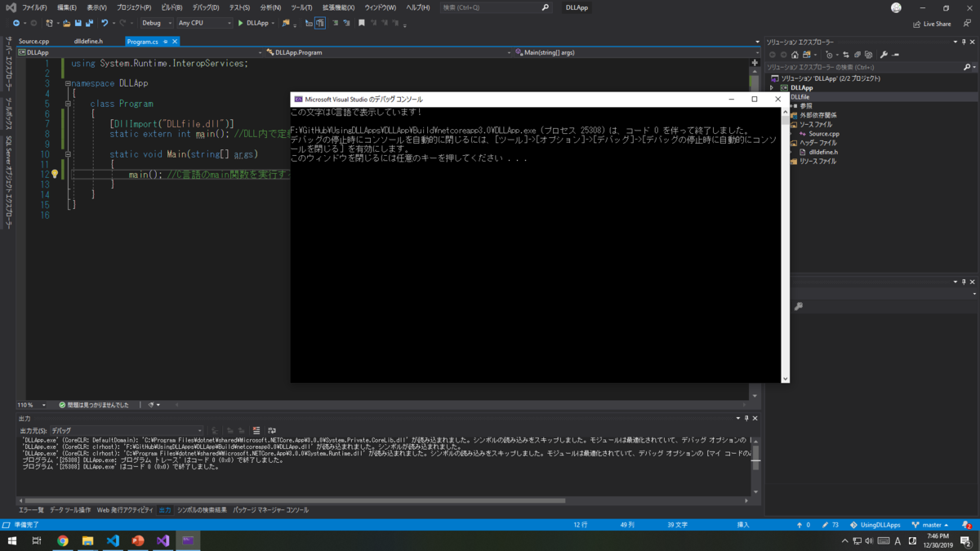Image resolution: width=980 pixels, height=551 pixels.
Task: Click the Pending Changes Filter clock icon
Action: click(x=828, y=55)
